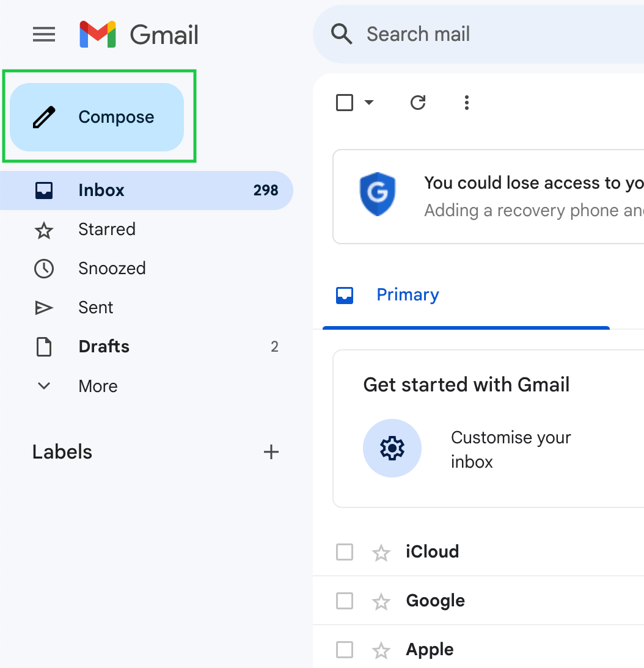Click the Compose pencil icon

click(45, 117)
